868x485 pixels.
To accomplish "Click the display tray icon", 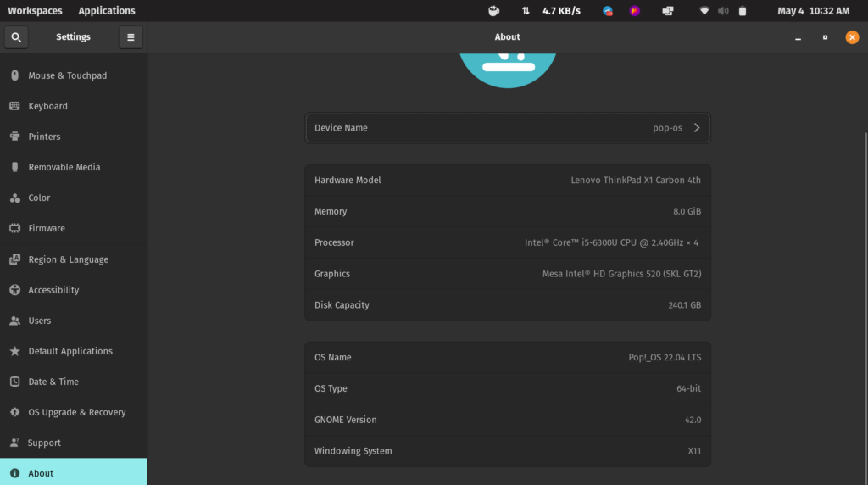I will tap(668, 10).
